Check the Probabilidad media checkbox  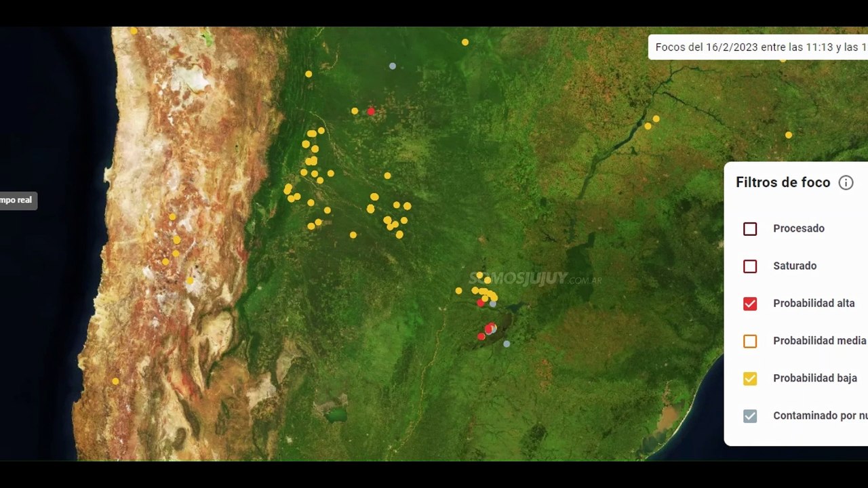coord(750,341)
